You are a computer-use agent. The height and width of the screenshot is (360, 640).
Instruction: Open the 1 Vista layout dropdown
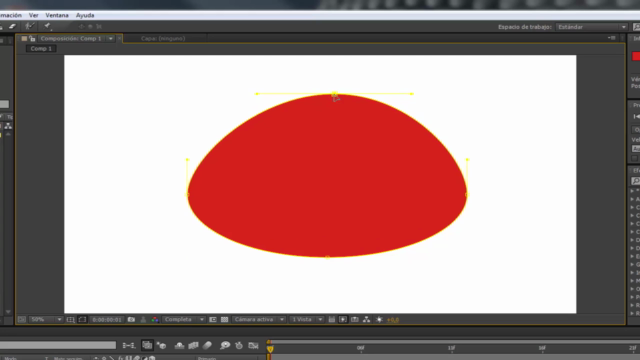pyautogui.click(x=307, y=320)
